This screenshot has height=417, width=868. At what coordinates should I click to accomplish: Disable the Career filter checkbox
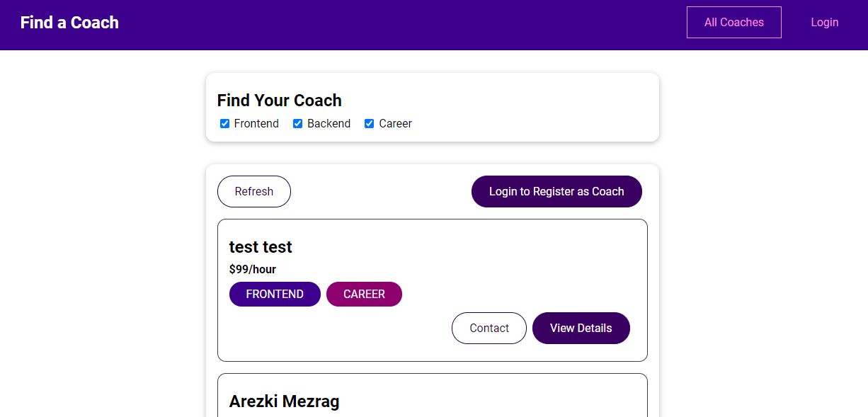pyautogui.click(x=369, y=124)
